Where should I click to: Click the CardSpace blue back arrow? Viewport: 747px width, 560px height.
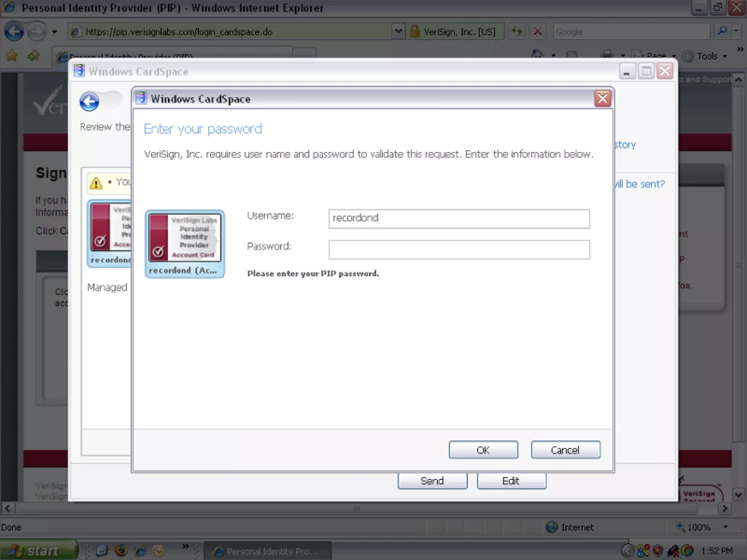coord(89,102)
